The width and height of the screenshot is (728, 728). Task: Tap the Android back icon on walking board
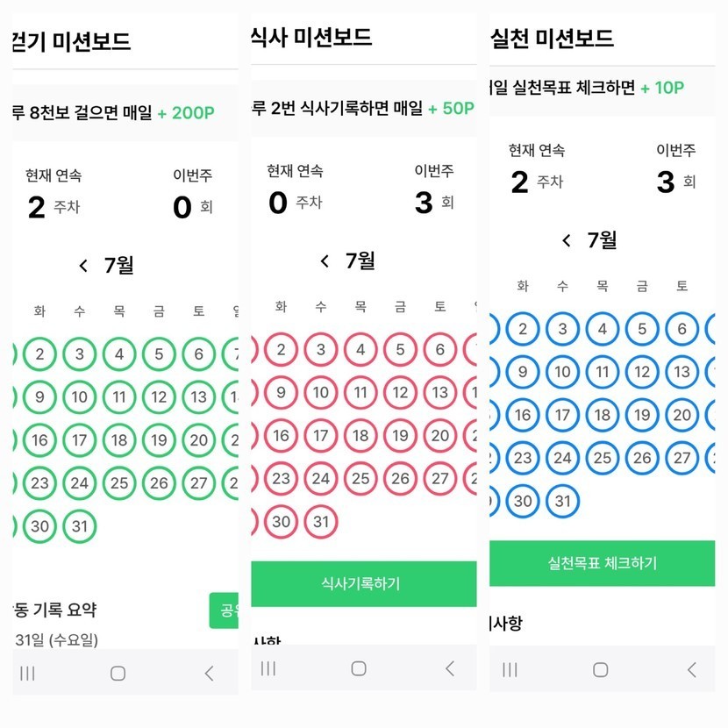coord(209,674)
